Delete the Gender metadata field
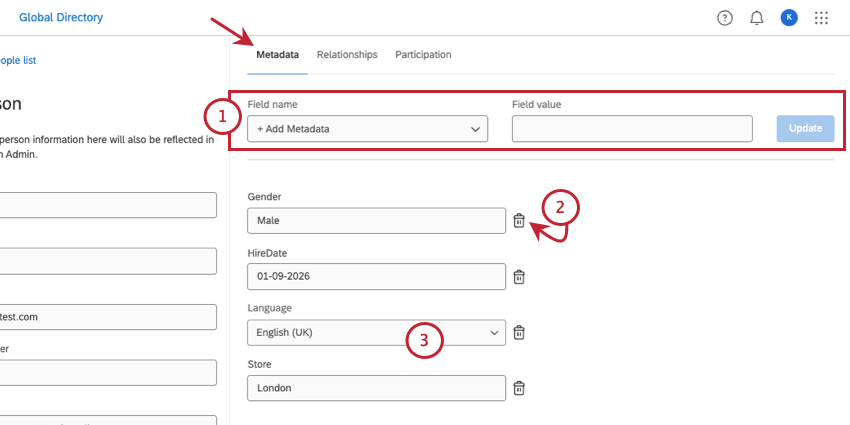Viewport: 850px width, 425px height. pyautogui.click(x=519, y=220)
